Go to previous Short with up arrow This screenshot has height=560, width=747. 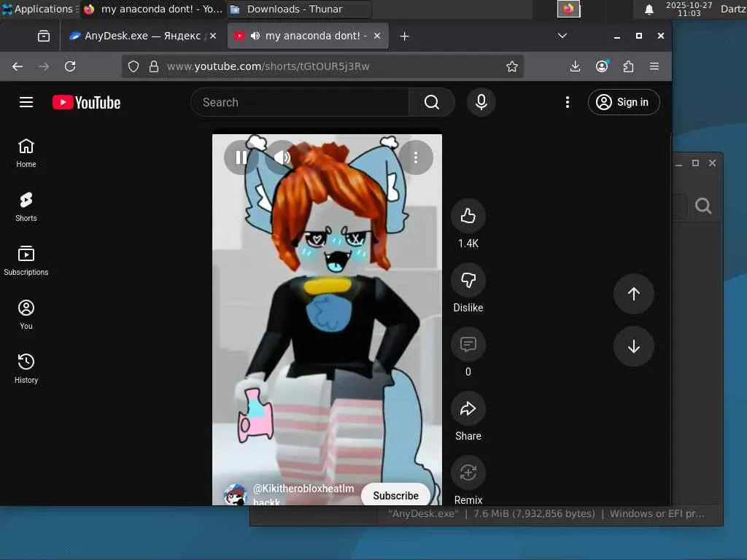point(634,294)
